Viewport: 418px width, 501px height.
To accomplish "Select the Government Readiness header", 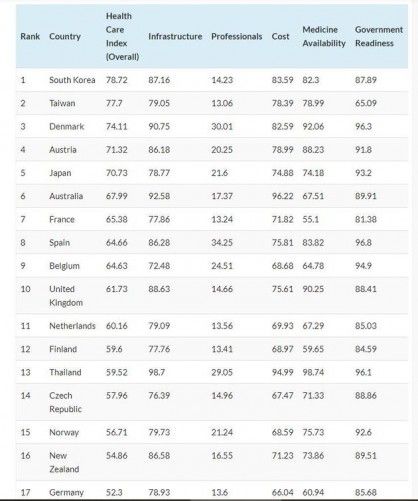I will point(379,36).
